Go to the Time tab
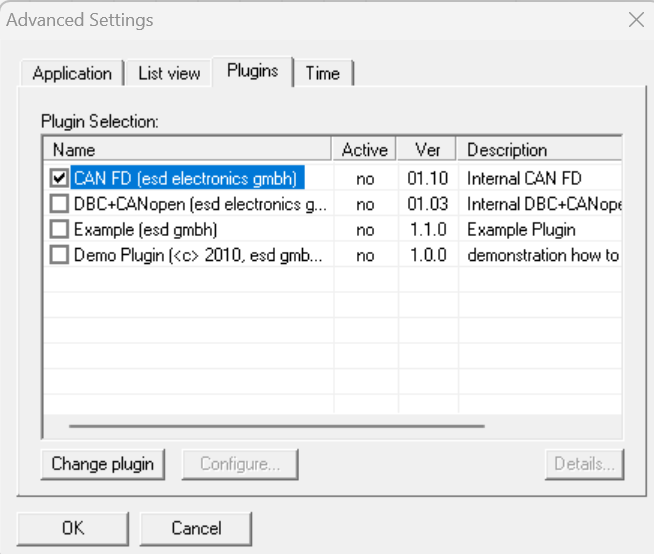The image size is (654, 554). coord(322,73)
